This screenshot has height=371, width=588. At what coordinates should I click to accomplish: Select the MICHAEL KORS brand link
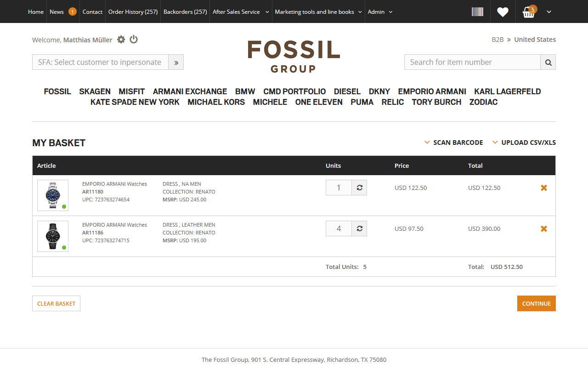[x=216, y=102]
